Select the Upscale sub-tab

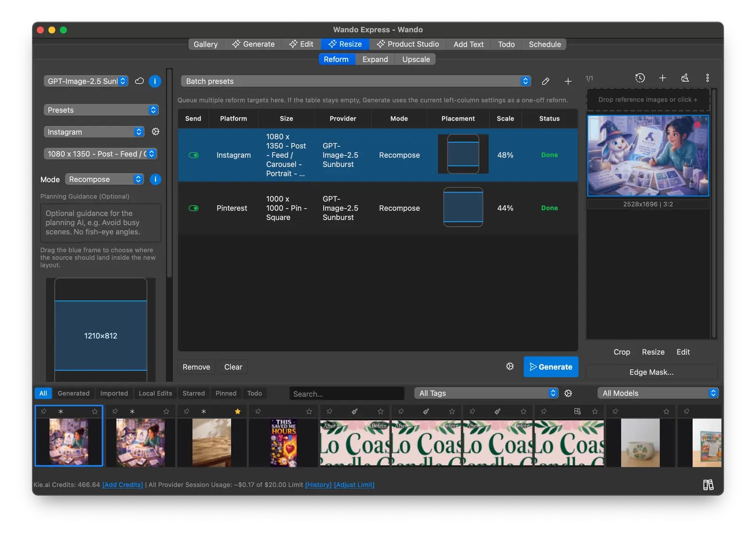[x=416, y=59]
